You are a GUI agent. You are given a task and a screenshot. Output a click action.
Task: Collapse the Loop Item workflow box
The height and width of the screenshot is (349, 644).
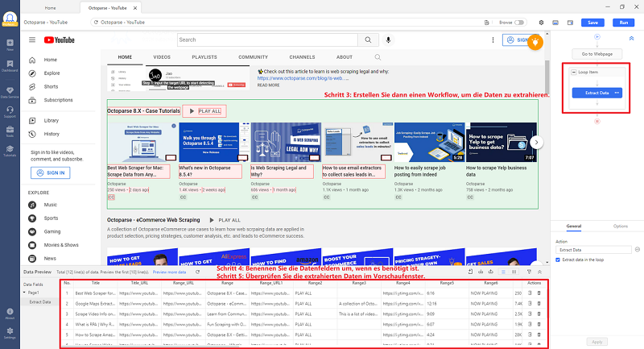coord(574,72)
